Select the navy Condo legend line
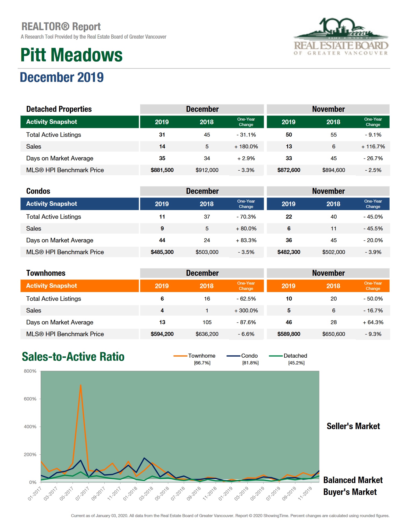 [233, 356]
